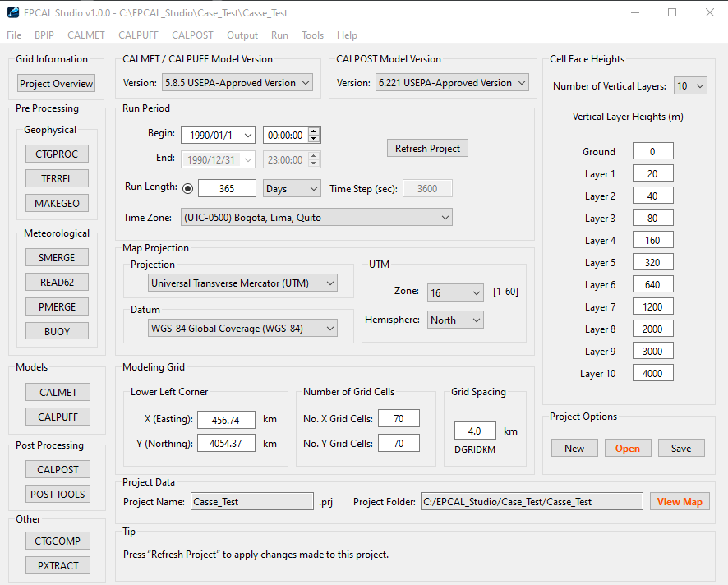Expand the Begin date picker dropdown
728x585 pixels.
248,136
